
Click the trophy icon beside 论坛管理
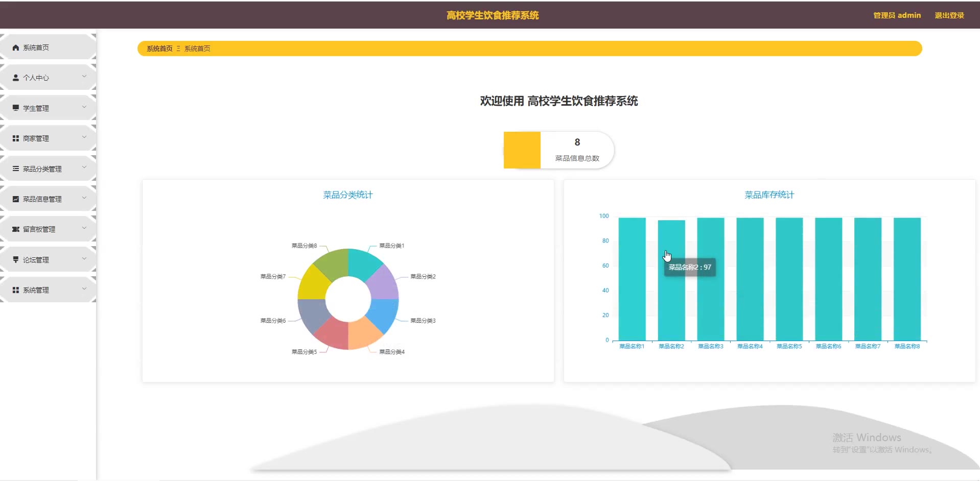click(x=16, y=259)
